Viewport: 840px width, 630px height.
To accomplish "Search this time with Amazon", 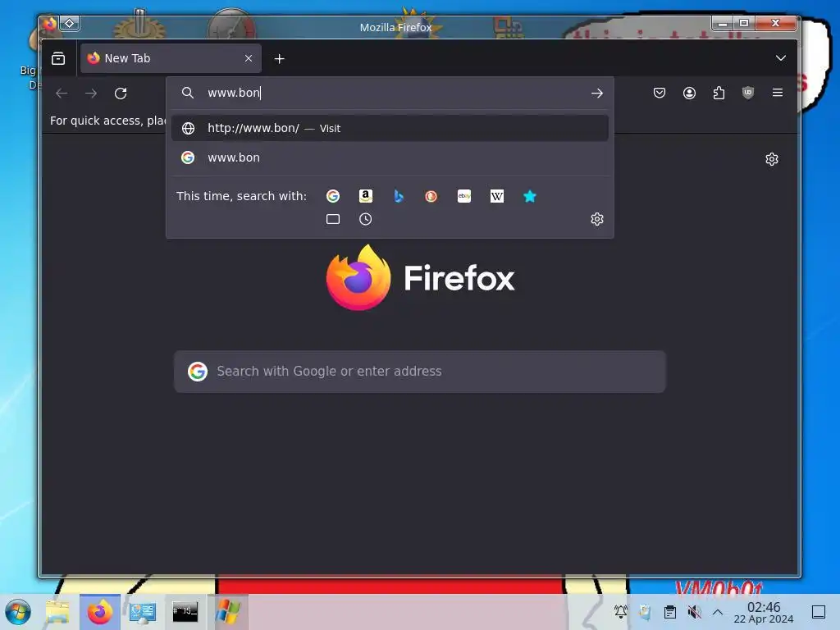I will pos(365,196).
